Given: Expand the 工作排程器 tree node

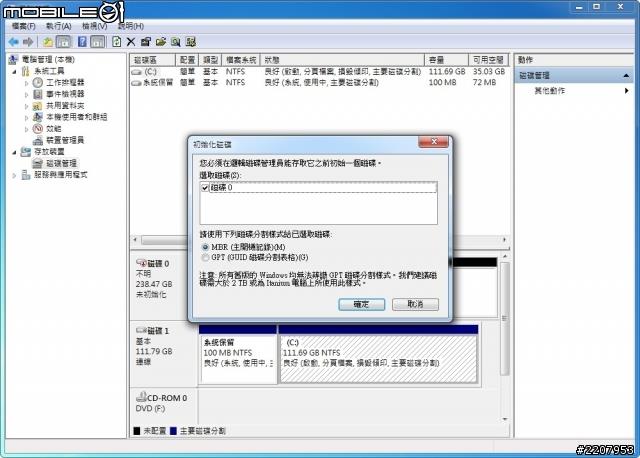Looking at the screenshot, I should tap(27, 83).
